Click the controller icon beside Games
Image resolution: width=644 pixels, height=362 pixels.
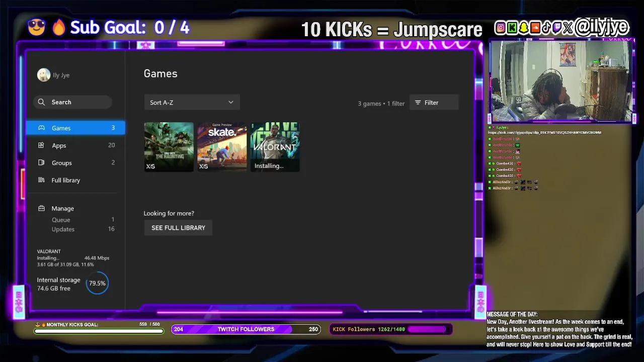41,128
